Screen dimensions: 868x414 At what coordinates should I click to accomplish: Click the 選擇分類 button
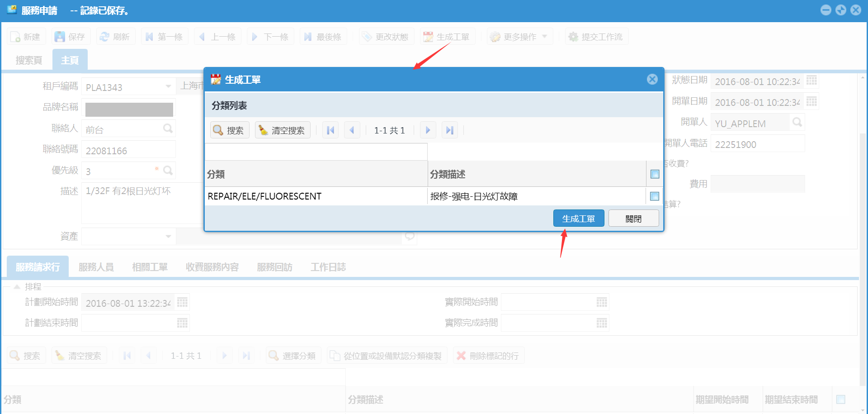click(x=293, y=356)
